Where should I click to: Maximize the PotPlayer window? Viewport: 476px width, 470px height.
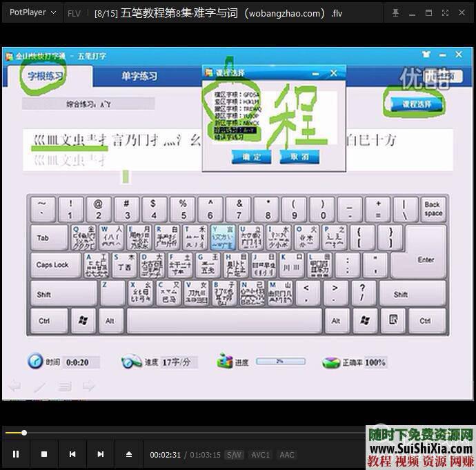428,12
